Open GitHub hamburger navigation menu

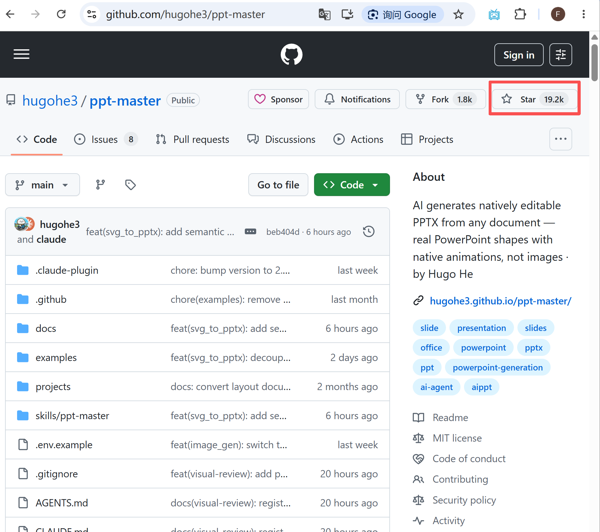pyautogui.click(x=21, y=54)
